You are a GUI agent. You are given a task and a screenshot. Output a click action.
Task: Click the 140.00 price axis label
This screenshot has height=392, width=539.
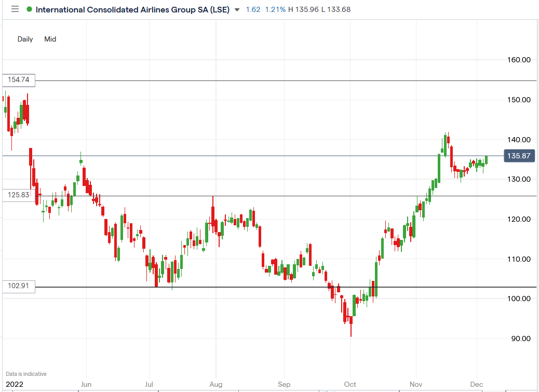click(519, 140)
